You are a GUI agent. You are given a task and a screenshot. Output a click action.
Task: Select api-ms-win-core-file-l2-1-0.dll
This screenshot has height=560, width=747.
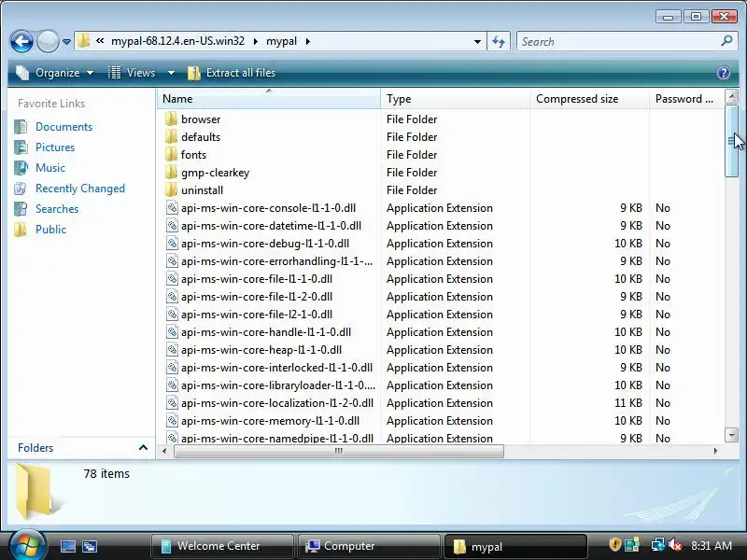click(x=257, y=315)
